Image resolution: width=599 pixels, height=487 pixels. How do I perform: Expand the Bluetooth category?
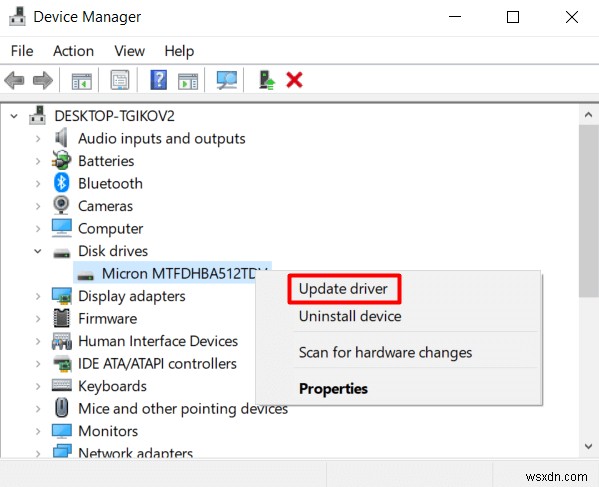tap(38, 183)
